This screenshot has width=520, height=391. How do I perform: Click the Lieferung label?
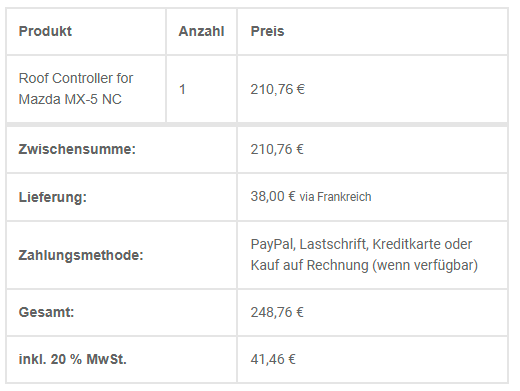coord(53,197)
